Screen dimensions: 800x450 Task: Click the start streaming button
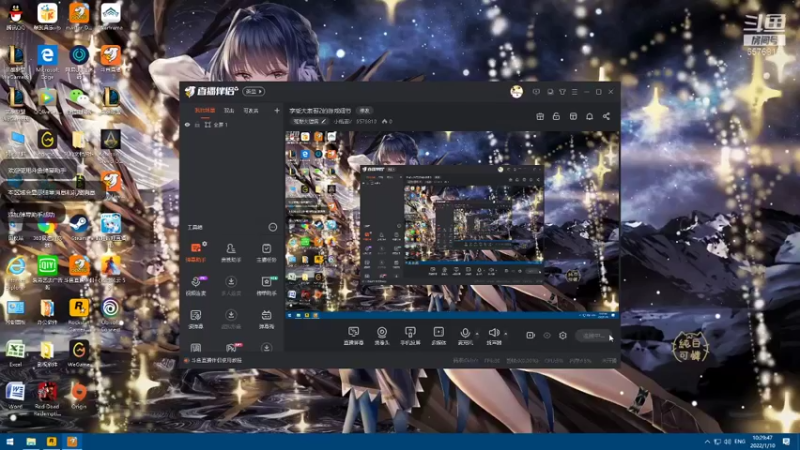click(593, 336)
